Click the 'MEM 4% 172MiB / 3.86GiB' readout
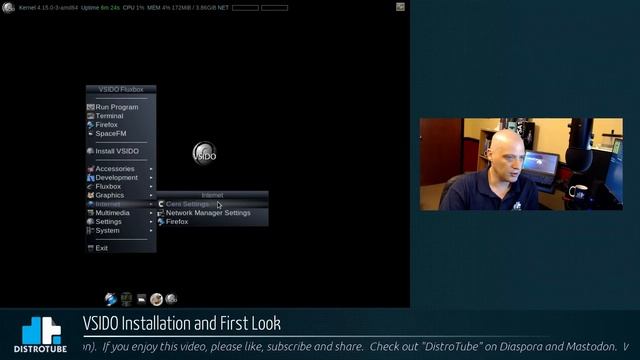The image size is (640, 360). 182,8
